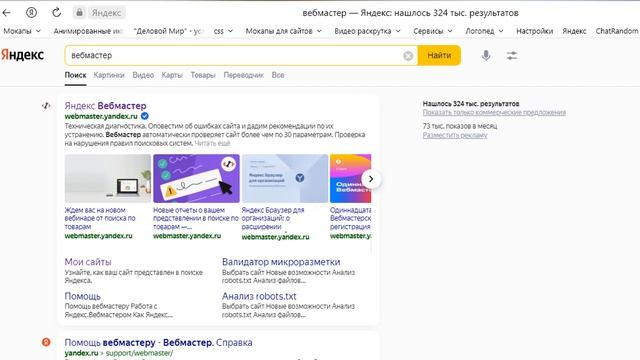Viewport: 640px width, 360px height.
Task: Switch to the Переводчик tab
Action: pos(243,75)
